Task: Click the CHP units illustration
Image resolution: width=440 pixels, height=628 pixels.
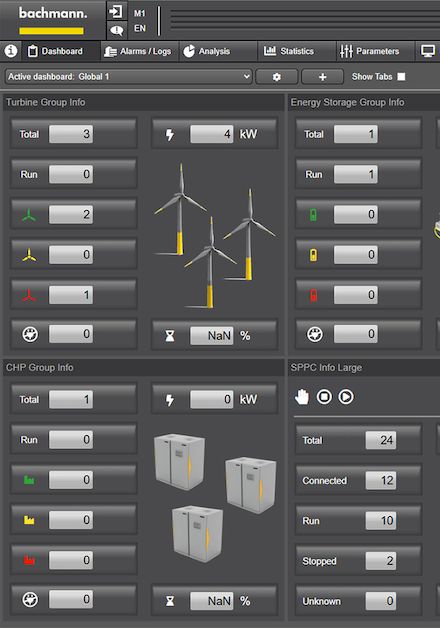Action: pyautogui.click(x=215, y=497)
